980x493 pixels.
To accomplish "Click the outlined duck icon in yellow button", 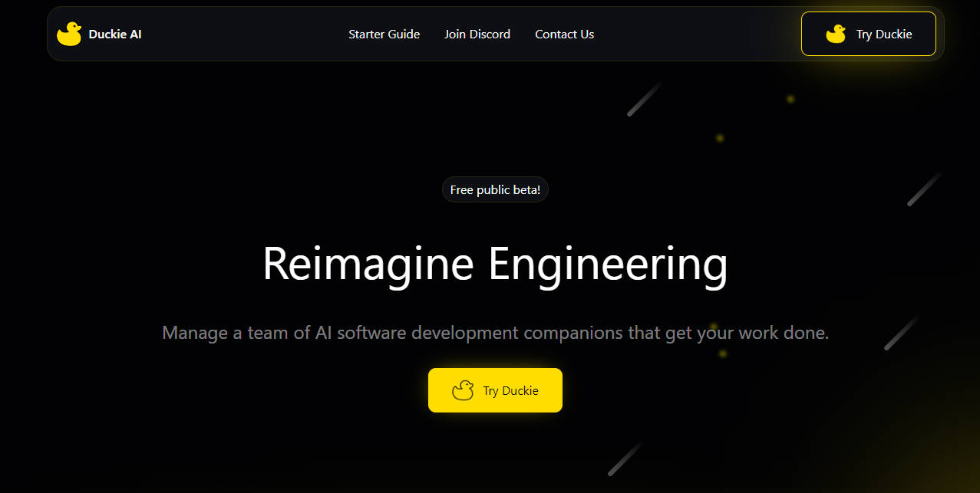I will [463, 390].
